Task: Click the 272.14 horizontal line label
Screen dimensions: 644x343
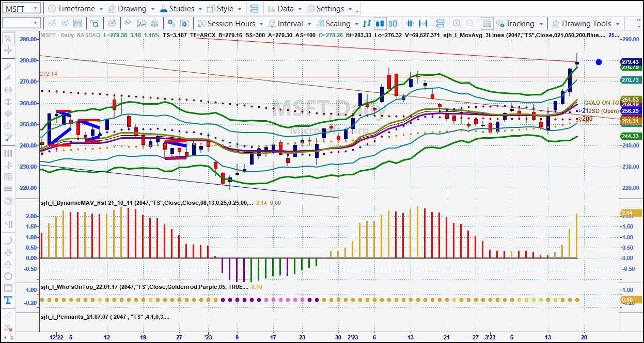Action: click(48, 74)
